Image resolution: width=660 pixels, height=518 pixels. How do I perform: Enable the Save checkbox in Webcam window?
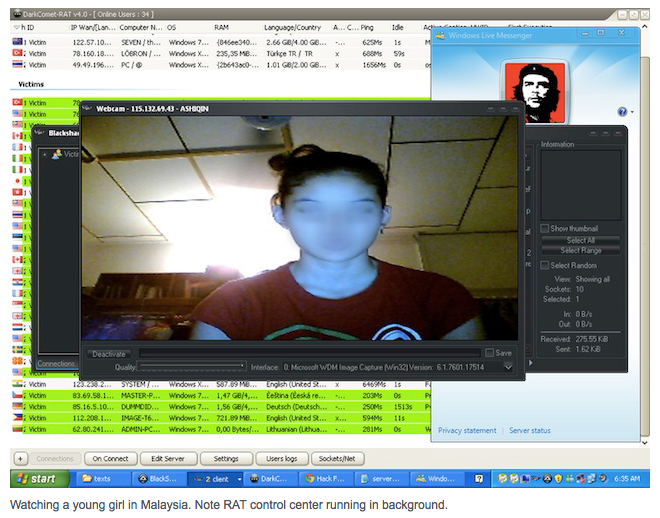click(x=490, y=353)
